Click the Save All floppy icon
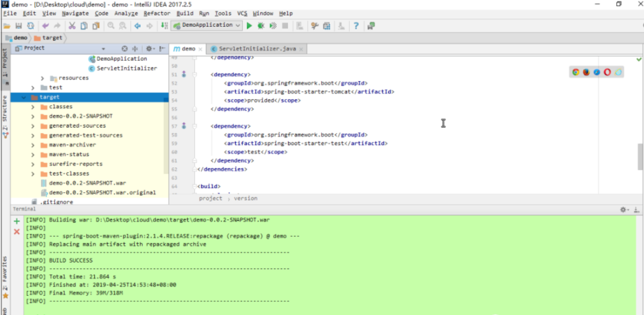 (18, 26)
